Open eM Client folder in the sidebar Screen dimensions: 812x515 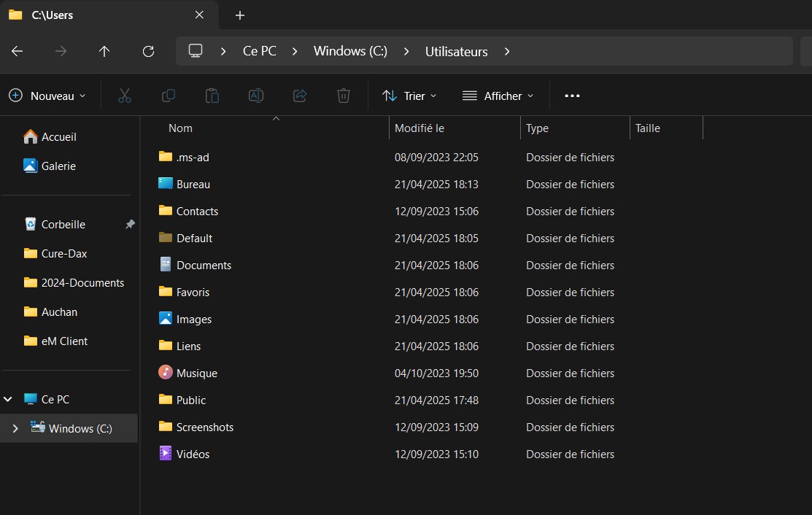point(65,341)
